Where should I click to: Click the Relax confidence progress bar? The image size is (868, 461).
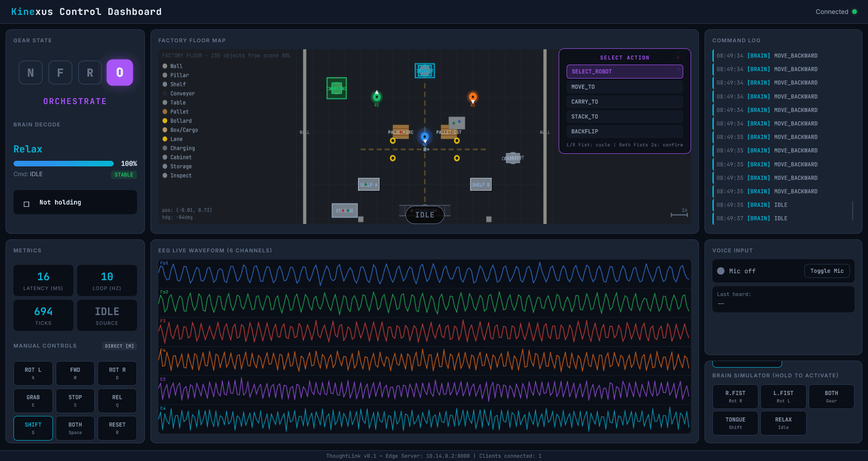[64, 164]
